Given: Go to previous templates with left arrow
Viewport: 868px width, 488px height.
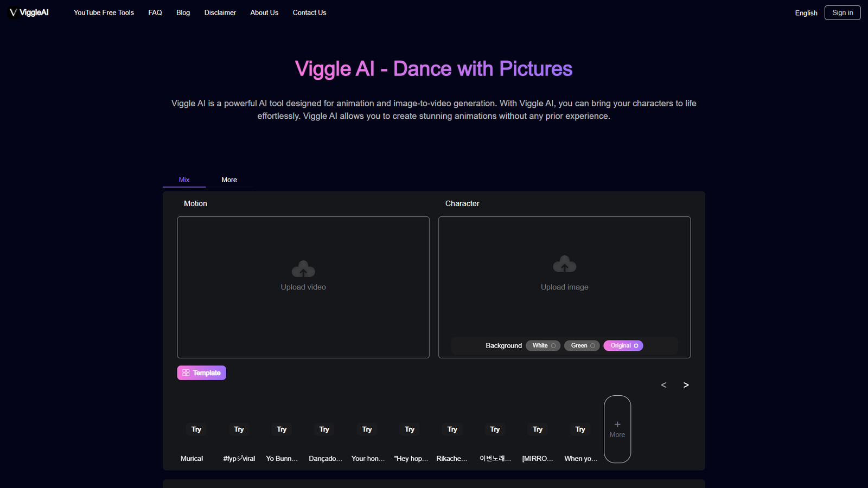Looking at the screenshot, I should point(663,385).
